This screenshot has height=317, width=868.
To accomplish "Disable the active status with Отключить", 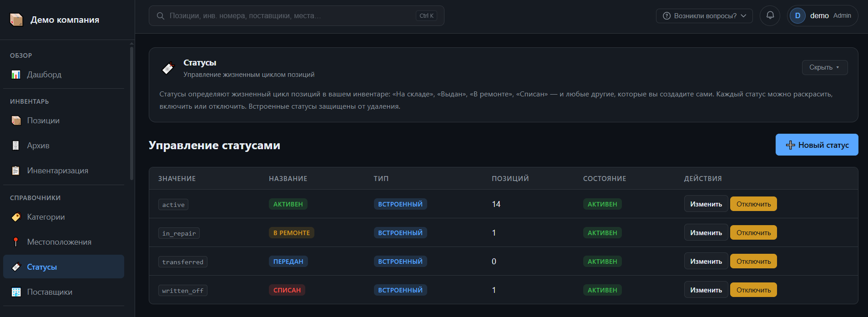I will pyautogui.click(x=753, y=204).
